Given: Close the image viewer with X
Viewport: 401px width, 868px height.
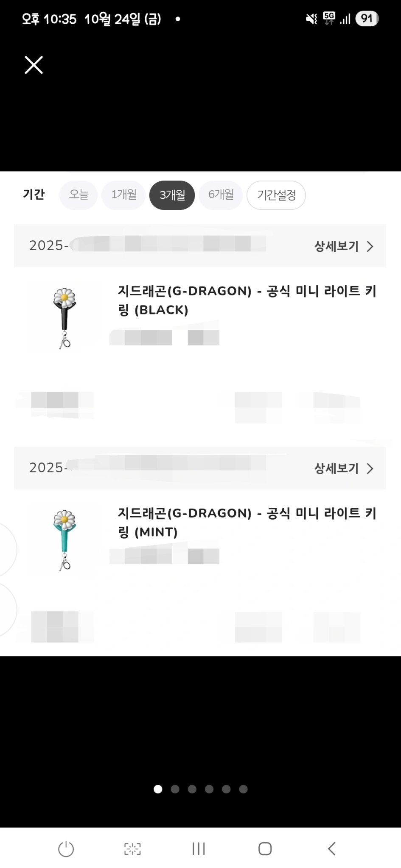Looking at the screenshot, I should 34,65.
